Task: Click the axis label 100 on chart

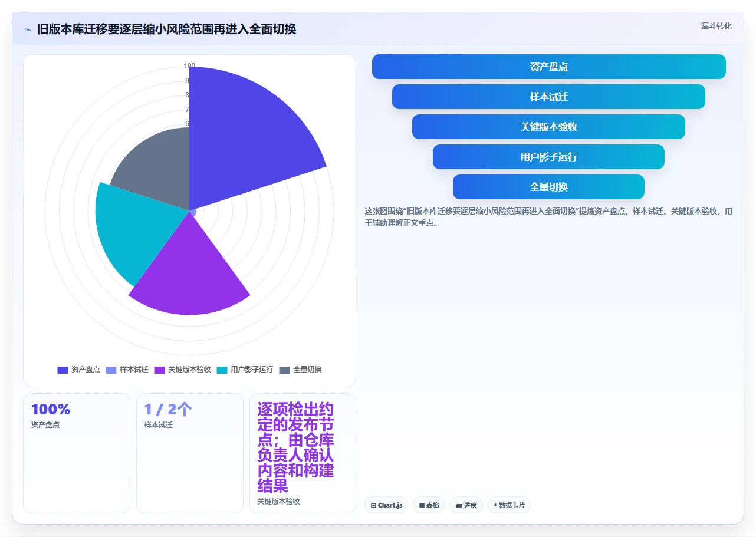Action: [189, 66]
